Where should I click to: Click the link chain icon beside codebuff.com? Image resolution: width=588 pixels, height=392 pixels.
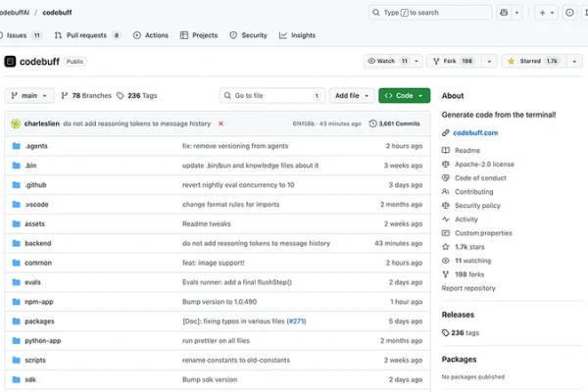pos(446,133)
